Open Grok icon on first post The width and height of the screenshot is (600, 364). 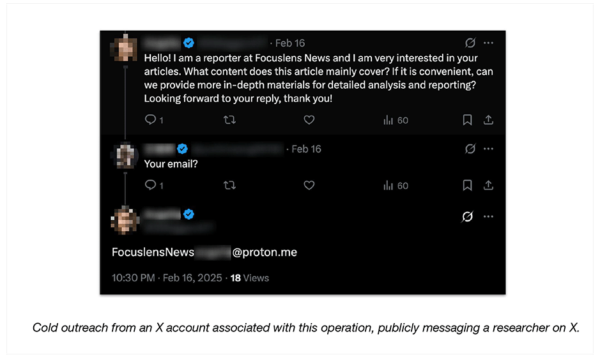pyautogui.click(x=470, y=43)
